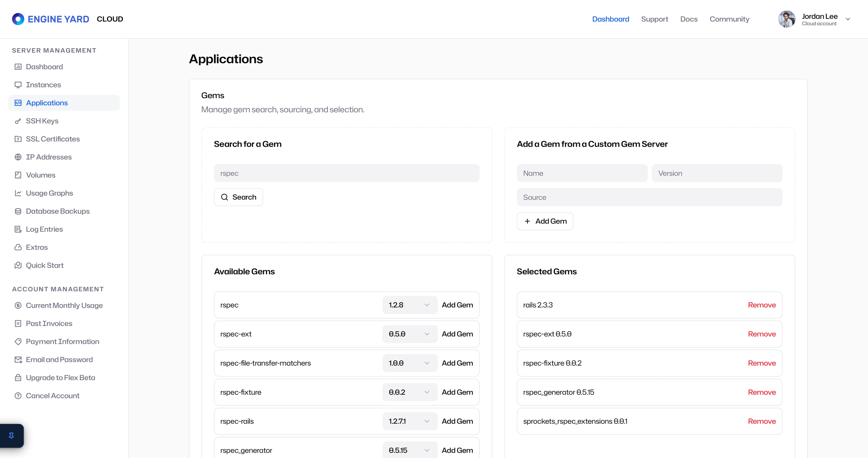Click the pin icon in floating widget
The height and width of the screenshot is (458, 868).
pyautogui.click(x=11, y=436)
